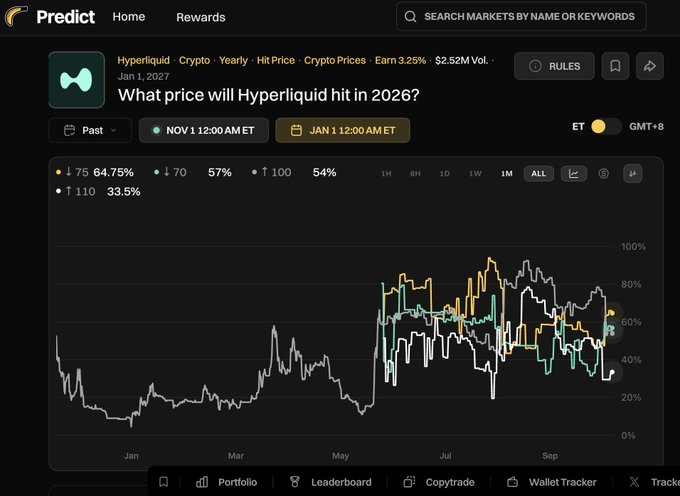
Task: Click the Earn 3.25% label
Action: point(400,60)
